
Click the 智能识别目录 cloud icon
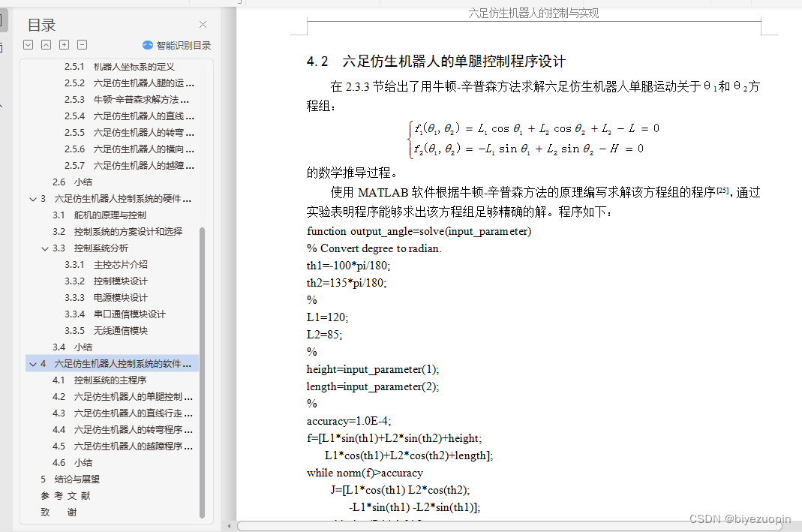coord(148,45)
